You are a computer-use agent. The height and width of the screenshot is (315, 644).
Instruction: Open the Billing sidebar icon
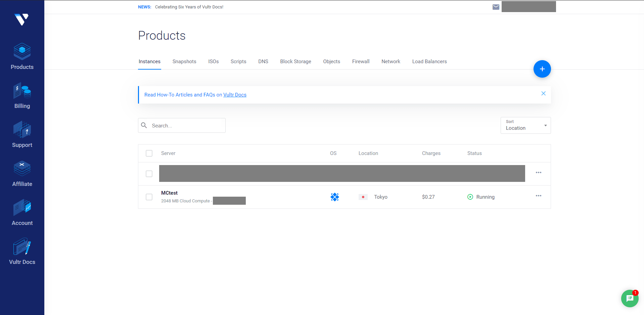[22, 91]
